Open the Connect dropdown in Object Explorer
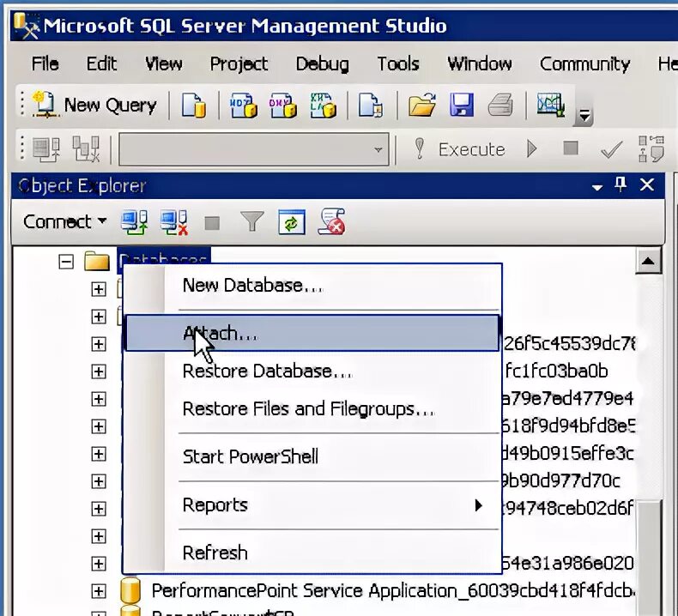The width and height of the screenshot is (678, 616). 65,221
